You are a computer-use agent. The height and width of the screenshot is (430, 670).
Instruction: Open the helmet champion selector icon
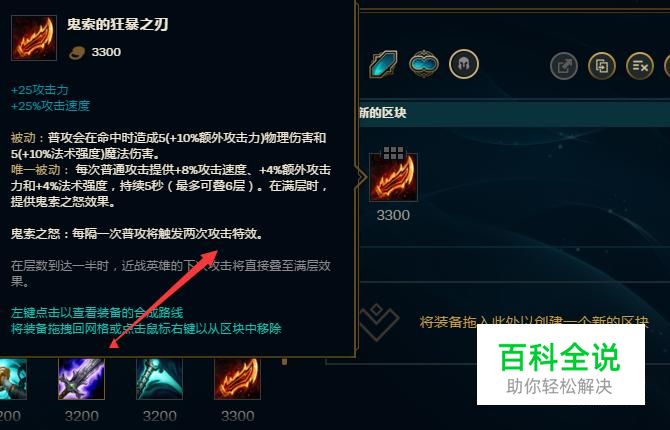pyautogui.click(x=464, y=64)
